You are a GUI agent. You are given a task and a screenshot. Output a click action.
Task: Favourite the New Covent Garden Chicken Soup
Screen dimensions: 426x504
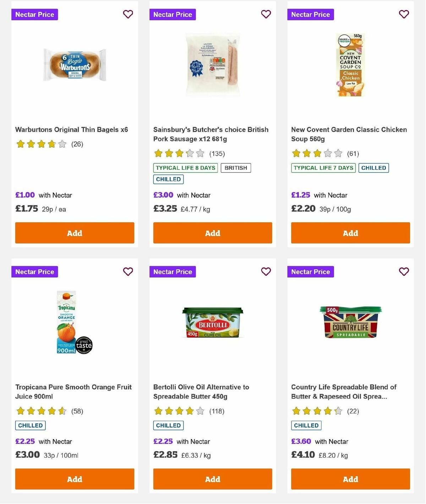point(404,14)
